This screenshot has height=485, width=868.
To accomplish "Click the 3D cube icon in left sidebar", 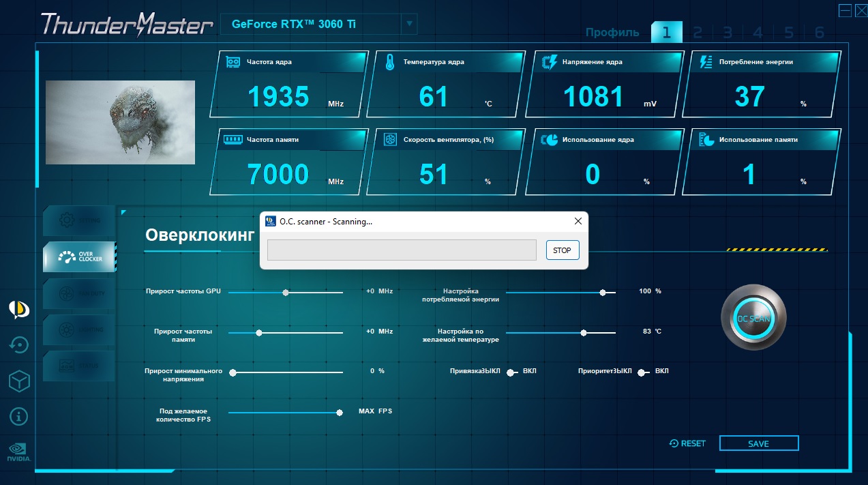I will pyautogui.click(x=19, y=381).
